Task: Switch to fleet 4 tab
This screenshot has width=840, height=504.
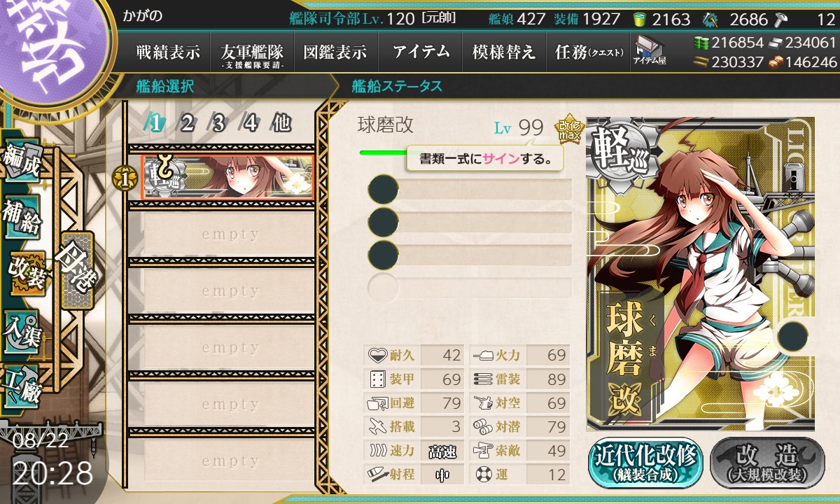Action: pos(251,123)
